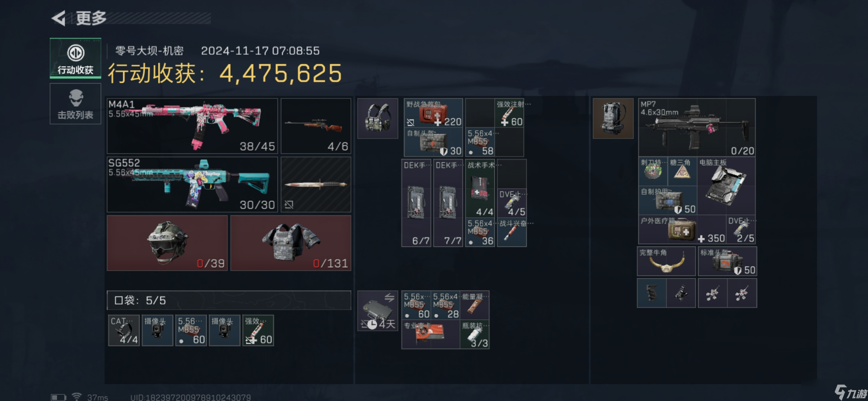Viewport: 868px width, 401px height.
Task: Click the 口袋 5/5 pocket header bar
Action: coord(229,300)
